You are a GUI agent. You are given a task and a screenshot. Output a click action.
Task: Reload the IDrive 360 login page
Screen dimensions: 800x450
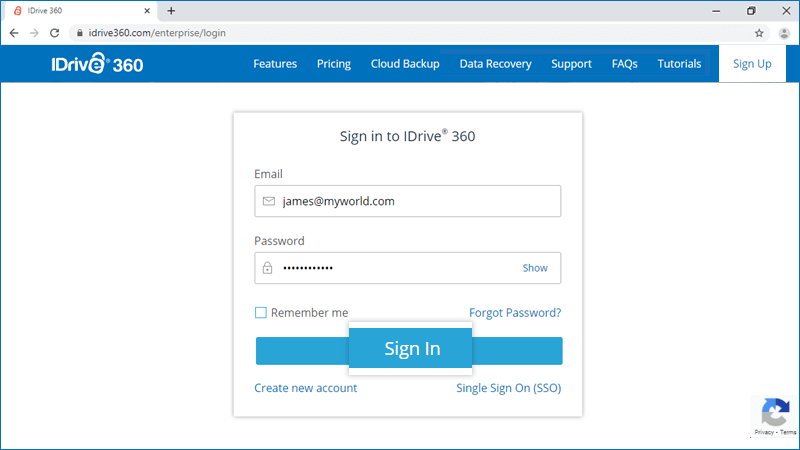click(x=55, y=33)
